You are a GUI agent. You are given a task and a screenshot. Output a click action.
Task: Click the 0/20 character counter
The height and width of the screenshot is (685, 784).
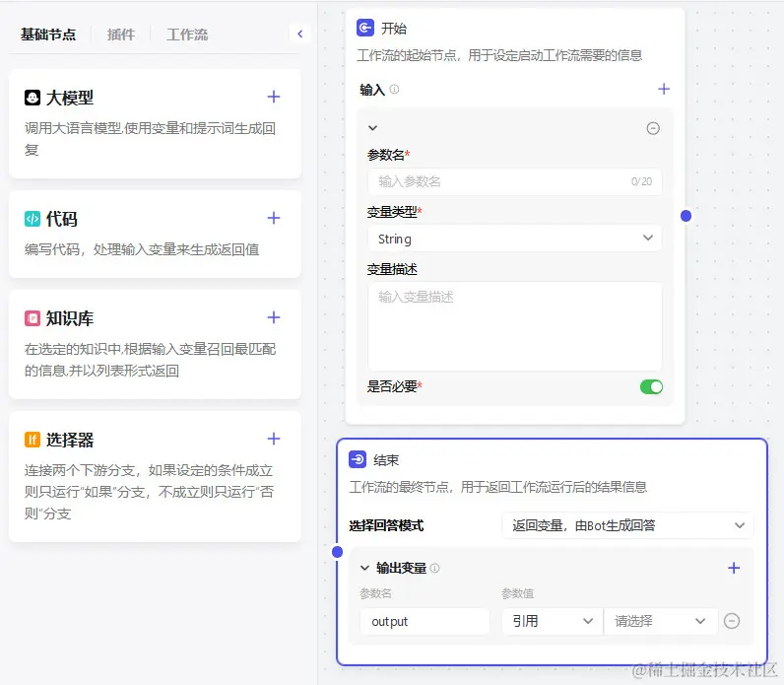641,181
